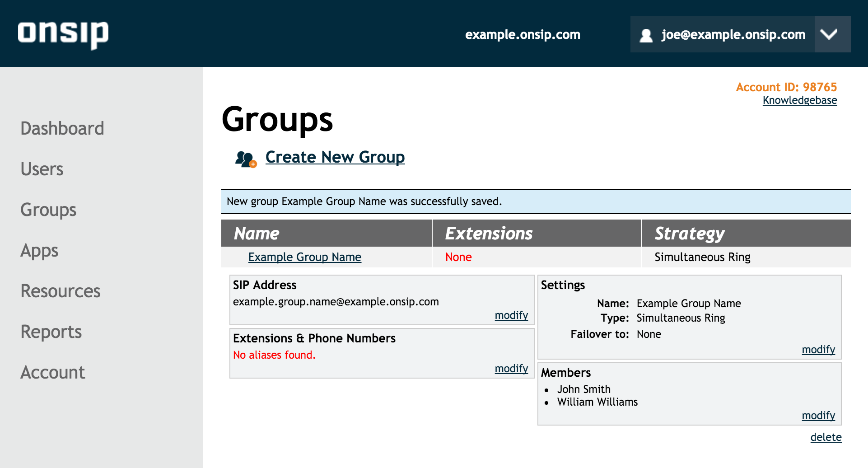868x468 pixels.
Task: Click the Name column header
Action: (327, 234)
